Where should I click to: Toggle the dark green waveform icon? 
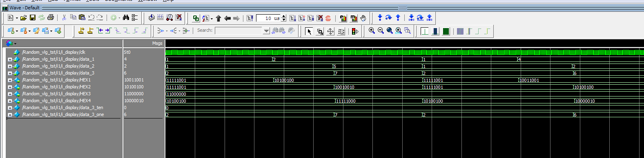pyautogui.click(x=446, y=31)
